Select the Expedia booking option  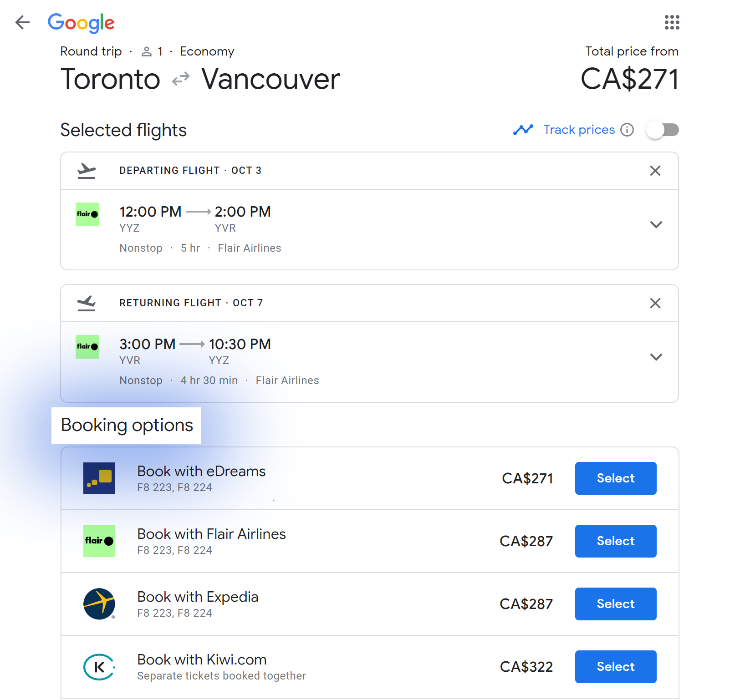point(616,604)
